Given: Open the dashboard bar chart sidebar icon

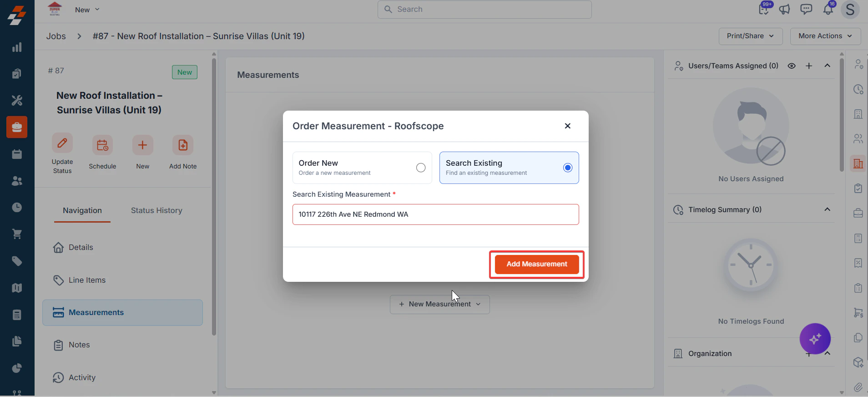Looking at the screenshot, I should coord(17,47).
